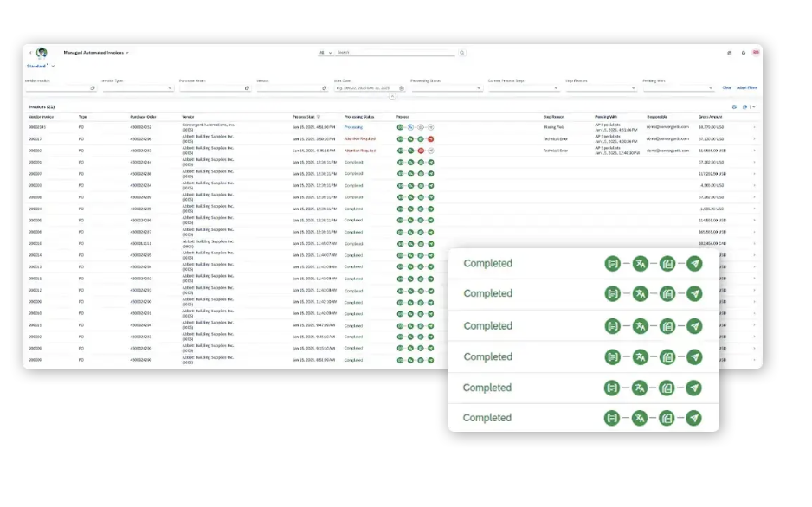Click the magnifier search icon
812x507 pixels.
tap(462, 52)
